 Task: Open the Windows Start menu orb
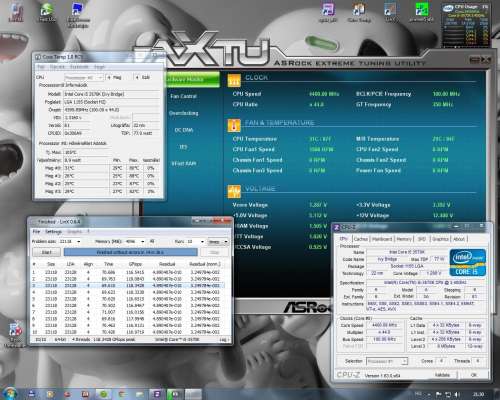(10, 394)
